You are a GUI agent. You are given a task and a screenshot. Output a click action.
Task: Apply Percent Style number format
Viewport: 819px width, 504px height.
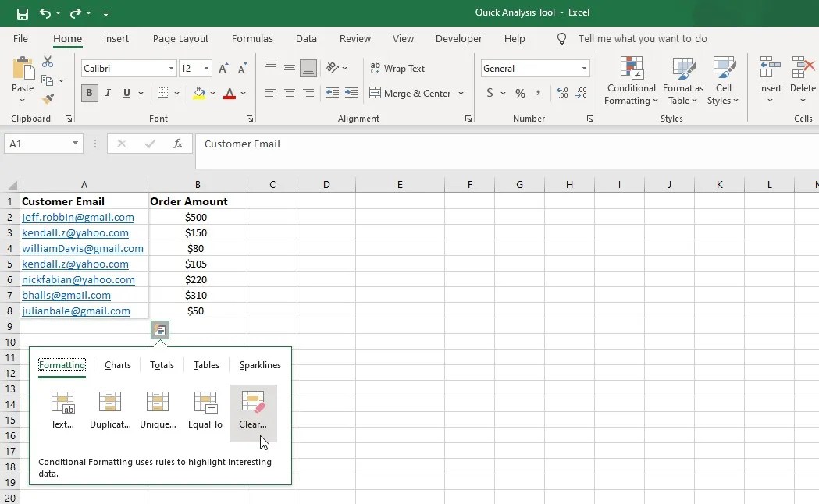pyautogui.click(x=520, y=93)
